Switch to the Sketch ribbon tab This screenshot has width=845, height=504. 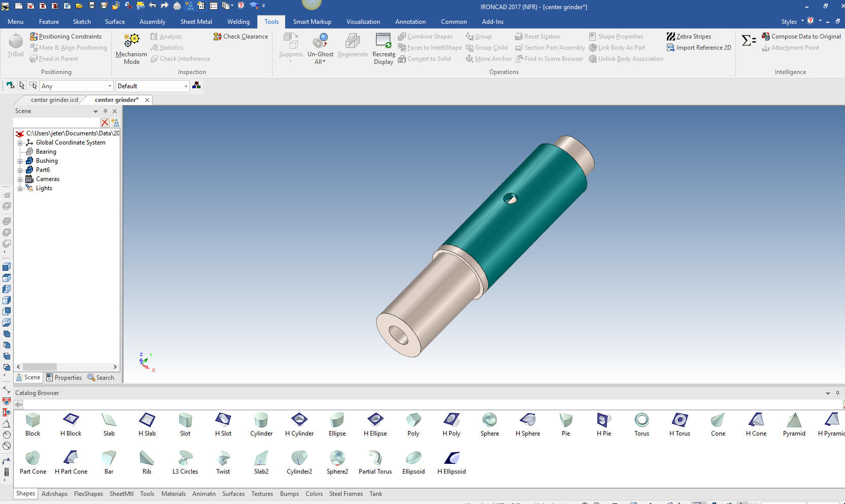tap(82, 22)
